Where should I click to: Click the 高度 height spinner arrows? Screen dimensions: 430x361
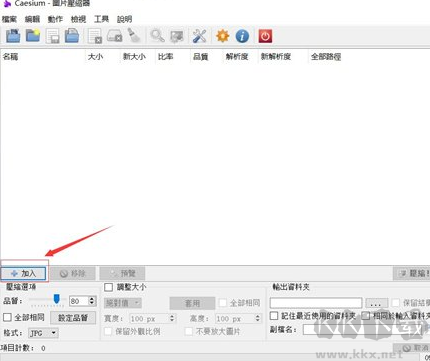pos(258,318)
